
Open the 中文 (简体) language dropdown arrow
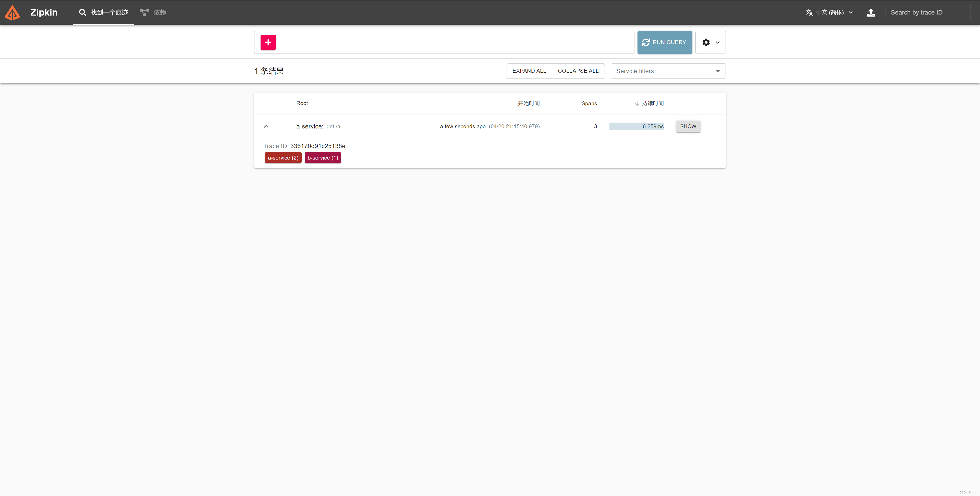tap(851, 12)
